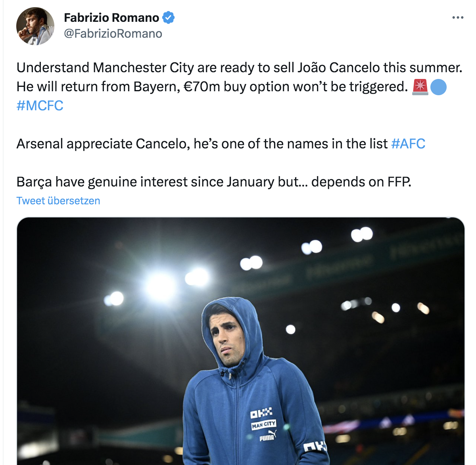
Task: Click the OKX logo on hoodie chest
Action: pyautogui.click(x=261, y=413)
